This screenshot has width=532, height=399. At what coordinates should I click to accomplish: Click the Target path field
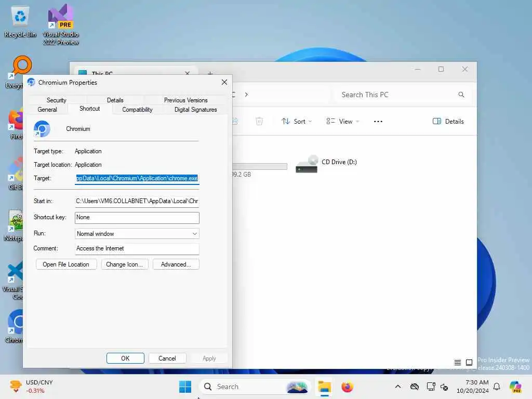click(x=137, y=179)
